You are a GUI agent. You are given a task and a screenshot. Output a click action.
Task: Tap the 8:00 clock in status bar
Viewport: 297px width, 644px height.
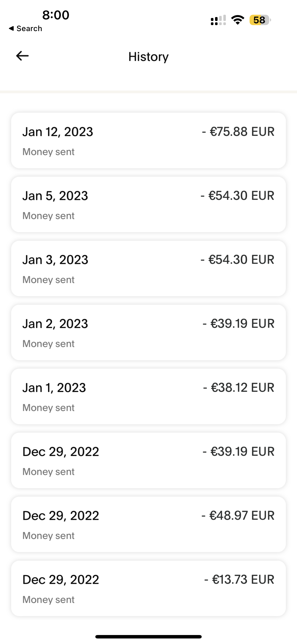coord(55,15)
